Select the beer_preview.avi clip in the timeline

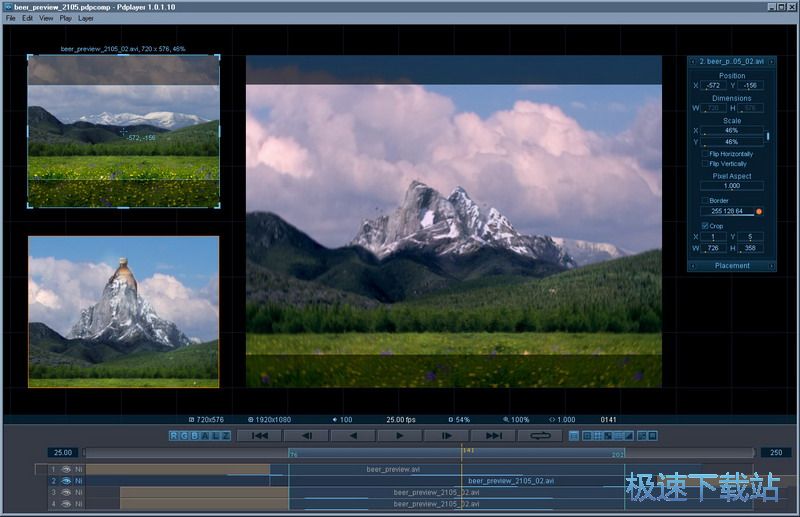pos(391,468)
